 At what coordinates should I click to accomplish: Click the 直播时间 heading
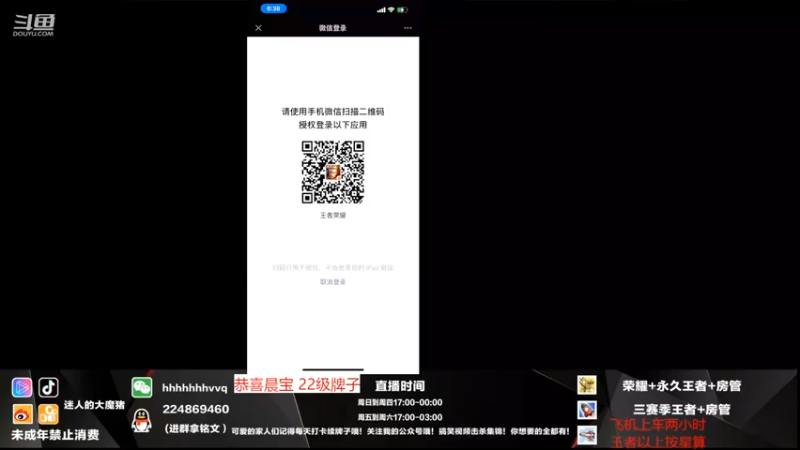click(x=399, y=386)
